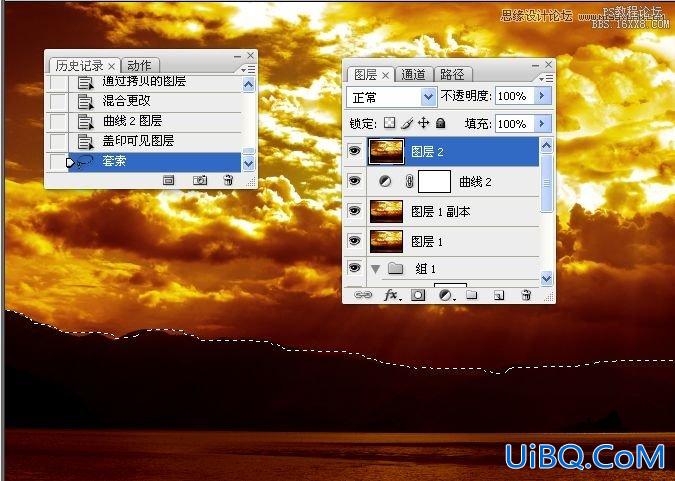Close 图层 tab with its x

[x=385, y=76]
